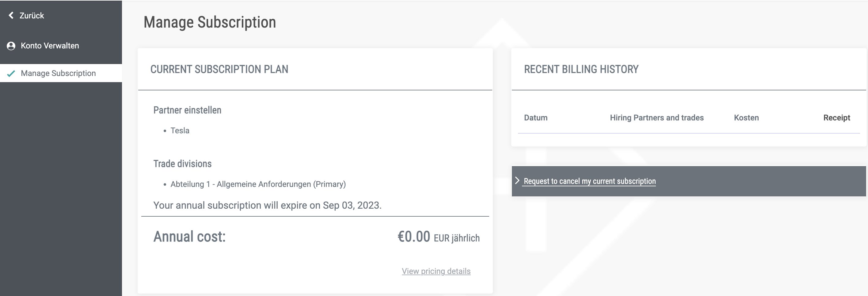Image resolution: width=868 pixels, height=296 pixels.
Task: Expand the cancel subscription chevron arrow
Action: click(517, 181)
